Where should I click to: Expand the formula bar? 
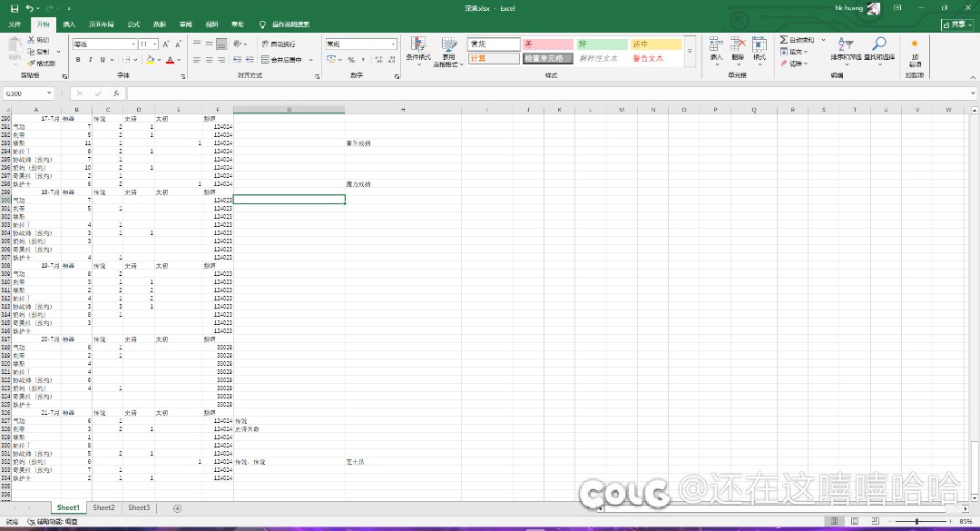973,93
